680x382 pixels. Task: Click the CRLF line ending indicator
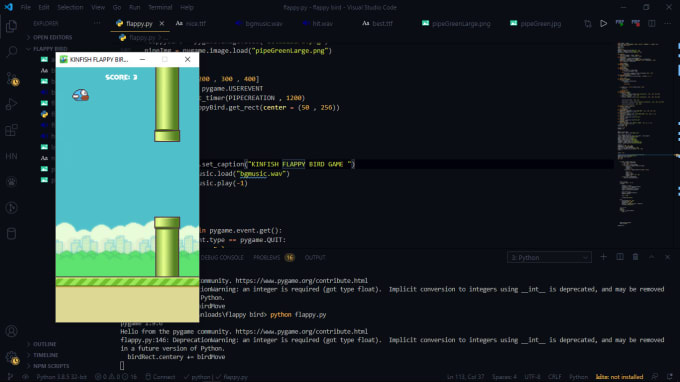click(x=555, y=377)
